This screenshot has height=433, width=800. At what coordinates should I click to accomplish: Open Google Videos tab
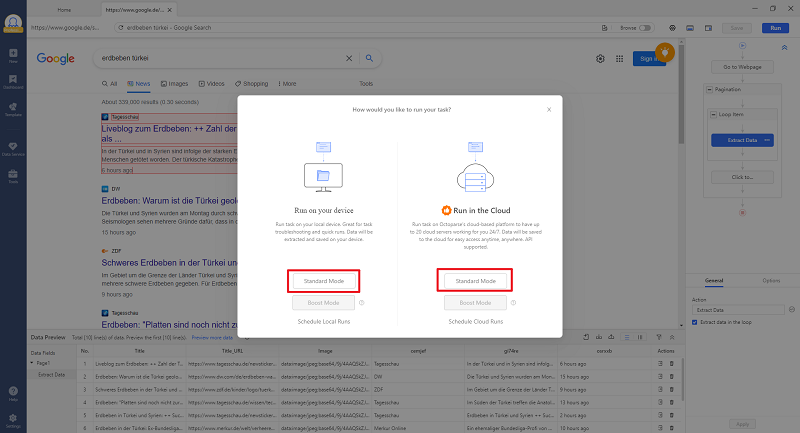click(211, 84)
